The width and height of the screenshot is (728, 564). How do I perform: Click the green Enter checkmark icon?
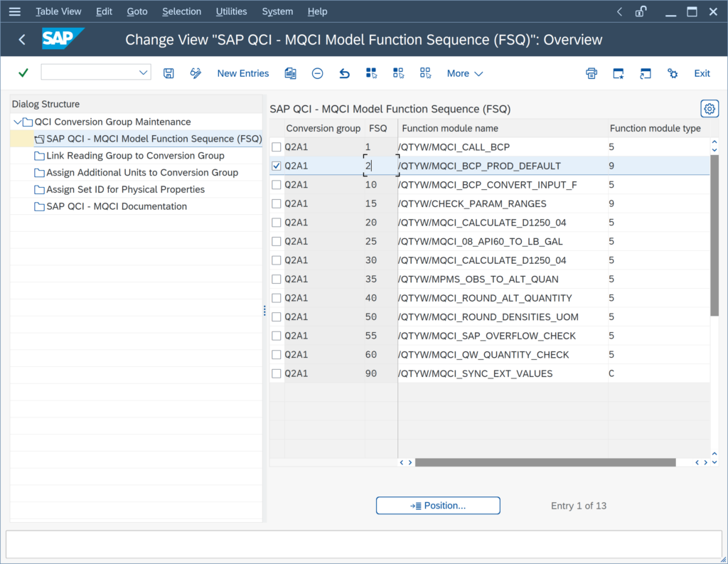point(23,73)
